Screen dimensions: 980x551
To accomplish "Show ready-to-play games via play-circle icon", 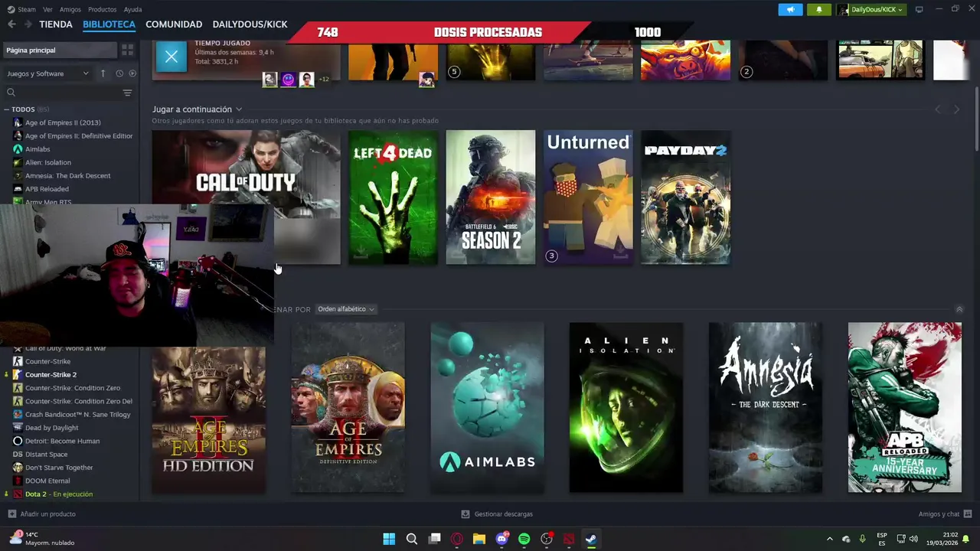I will [132, 73].
